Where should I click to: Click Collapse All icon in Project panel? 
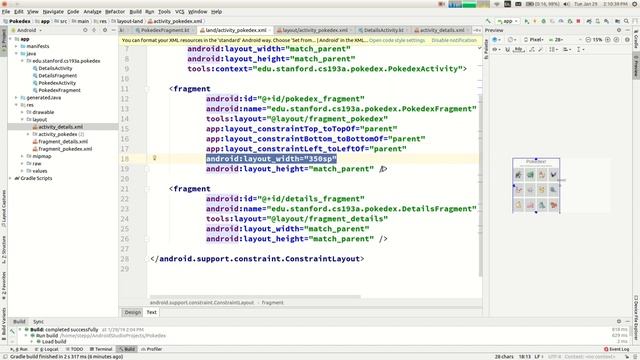tap(94, 30)
